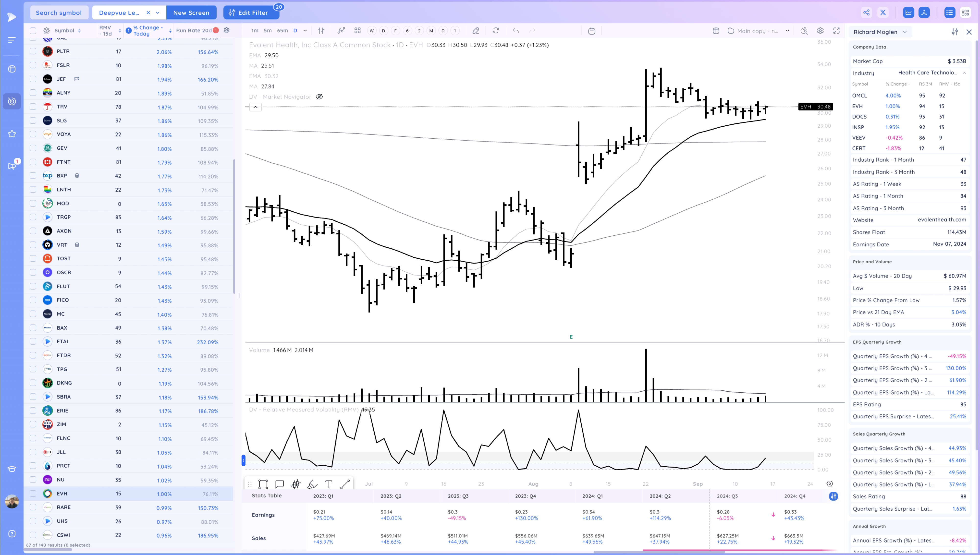Click the chart refresh icon
The image size is (980, 555).
point(496,31)
